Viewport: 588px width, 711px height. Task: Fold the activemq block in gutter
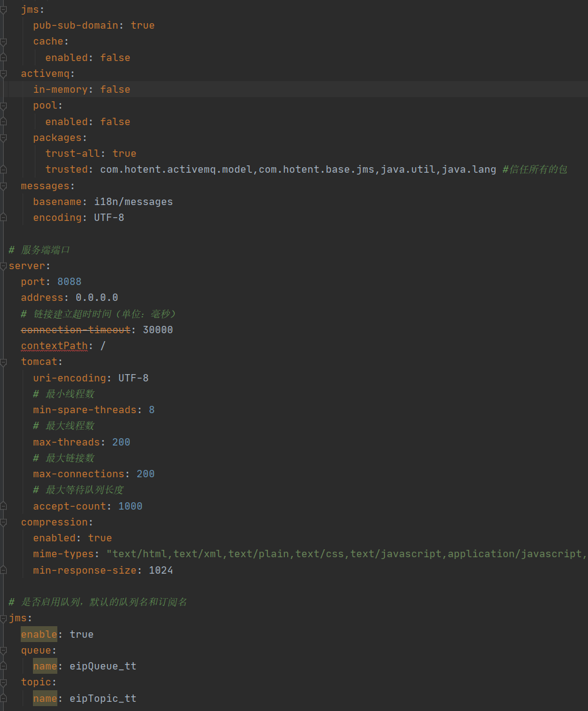coord(4,73)
